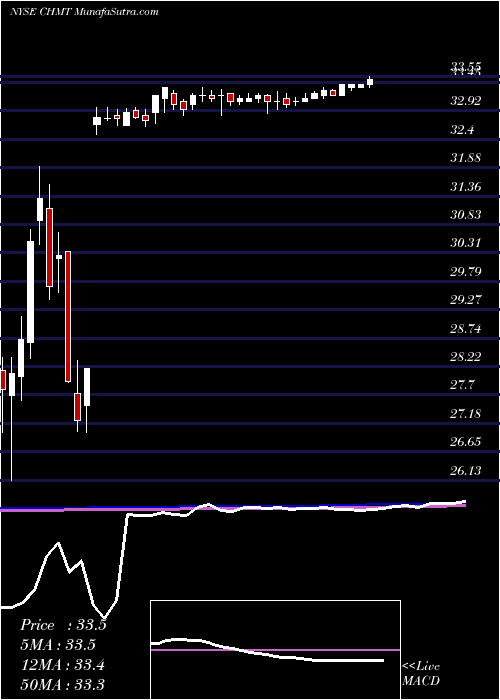Click the Price : 33.5 readout

(x=63, y=625)
